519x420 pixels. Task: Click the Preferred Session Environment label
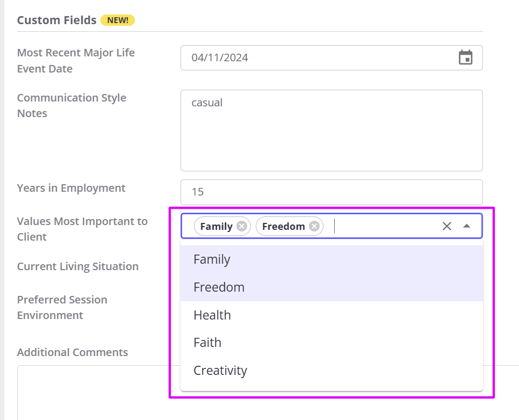(62, 307)
